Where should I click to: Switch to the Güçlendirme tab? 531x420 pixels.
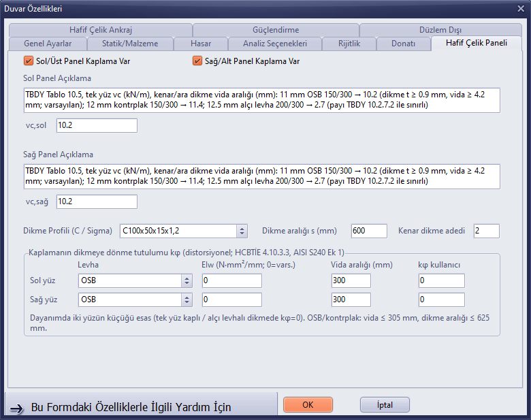(x=276, y=30)
